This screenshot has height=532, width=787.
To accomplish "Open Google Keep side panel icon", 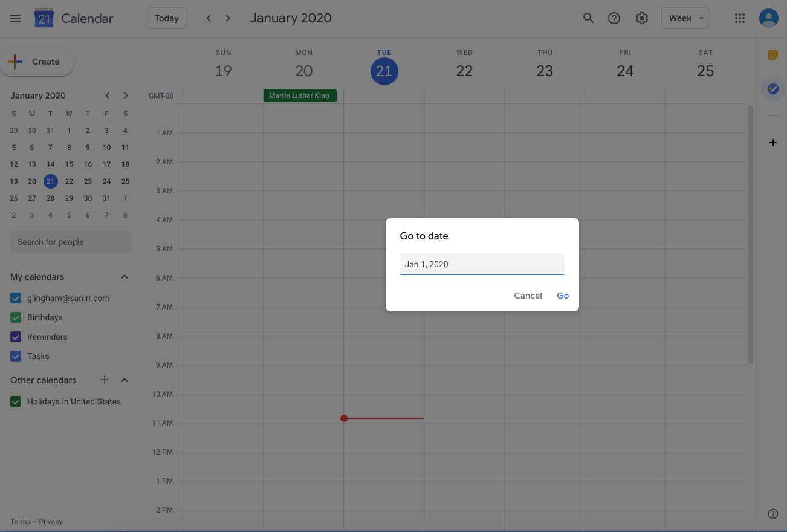I will coord(772,55).
